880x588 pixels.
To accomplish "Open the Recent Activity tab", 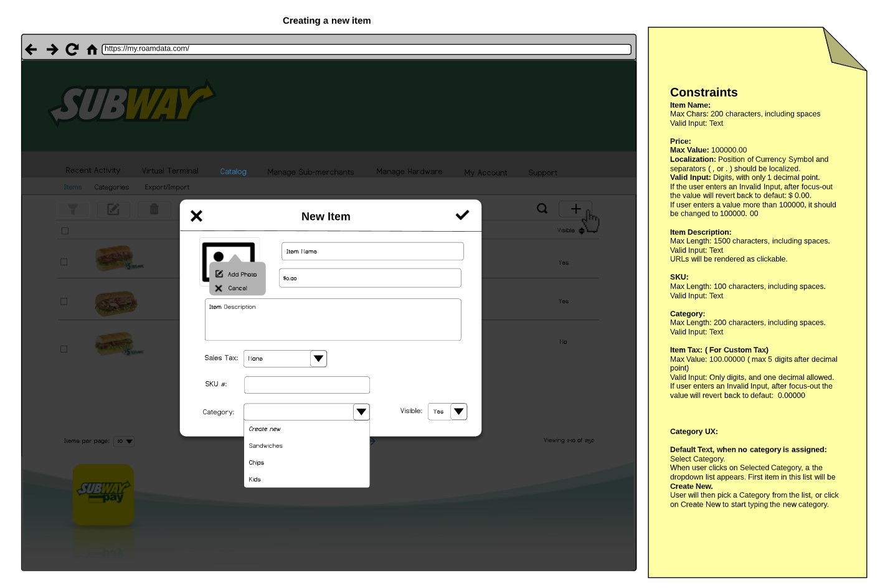I will click(x=93, y=170).
